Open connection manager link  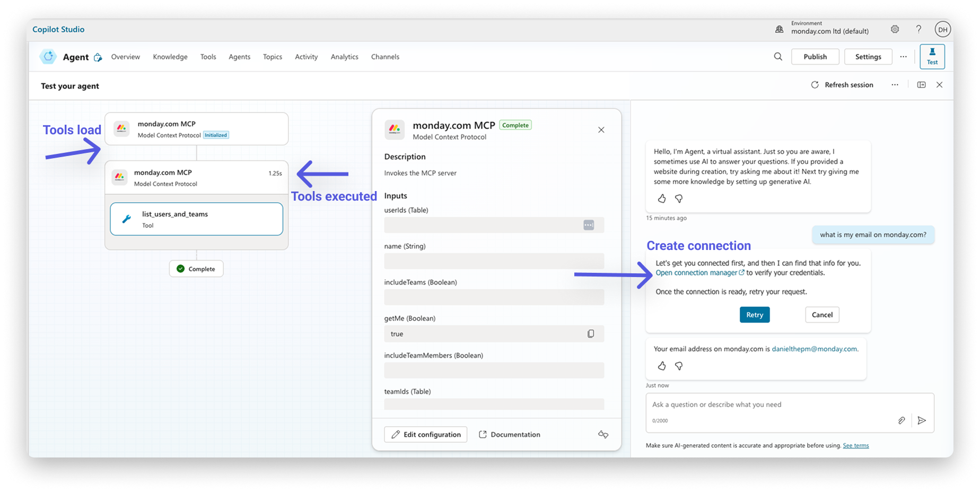click(700, 273)
